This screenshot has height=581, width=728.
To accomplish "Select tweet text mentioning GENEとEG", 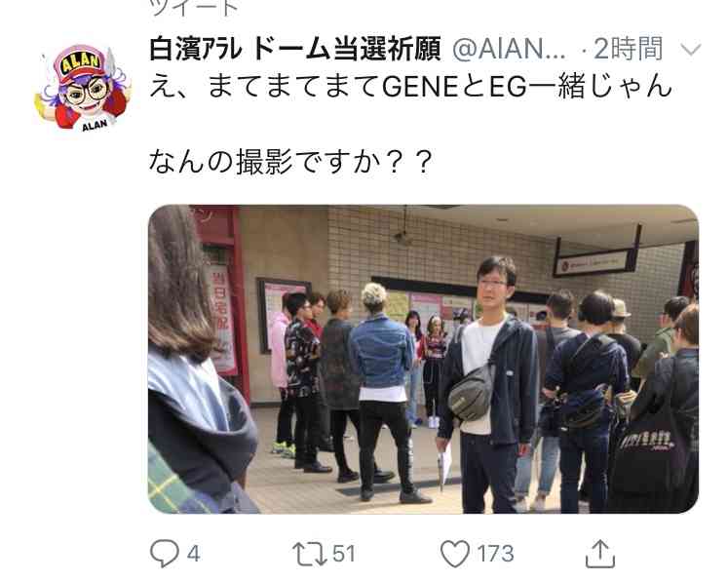I will (410, 87).
